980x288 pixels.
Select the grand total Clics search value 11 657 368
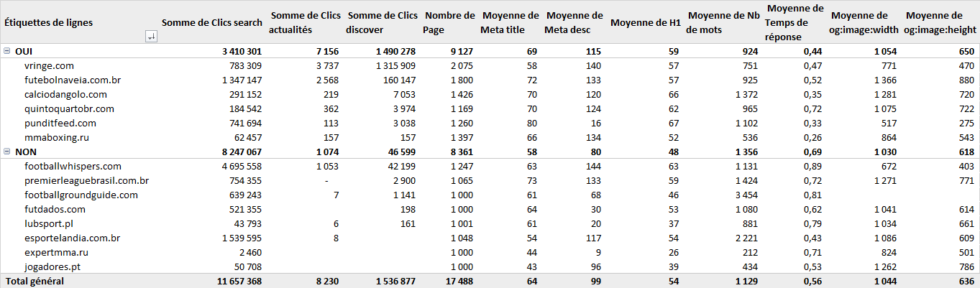(234, 281)
